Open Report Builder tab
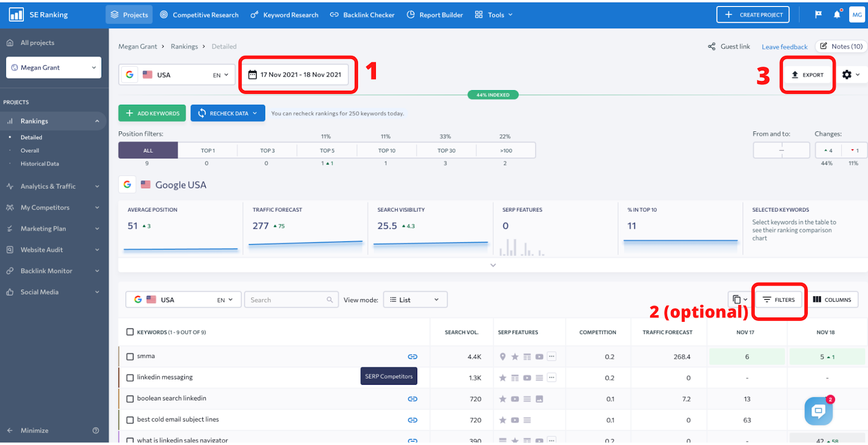868x445 pixels. point(435,15)
